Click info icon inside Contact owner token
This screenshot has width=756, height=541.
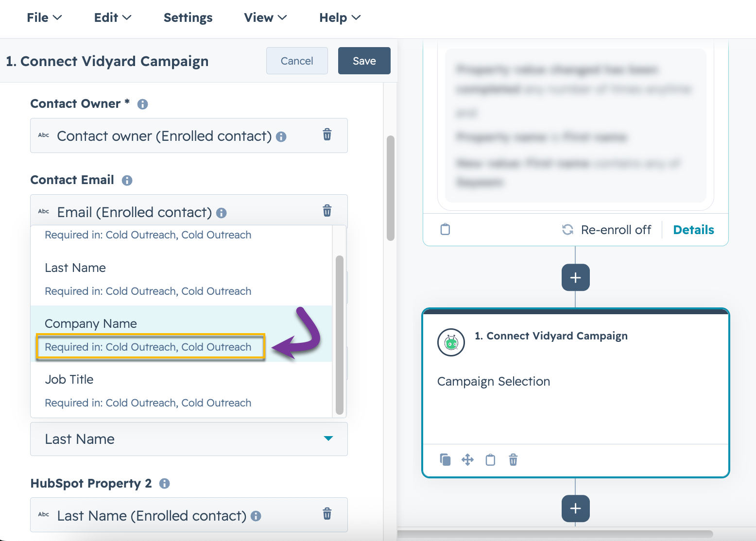click(281, 137)
